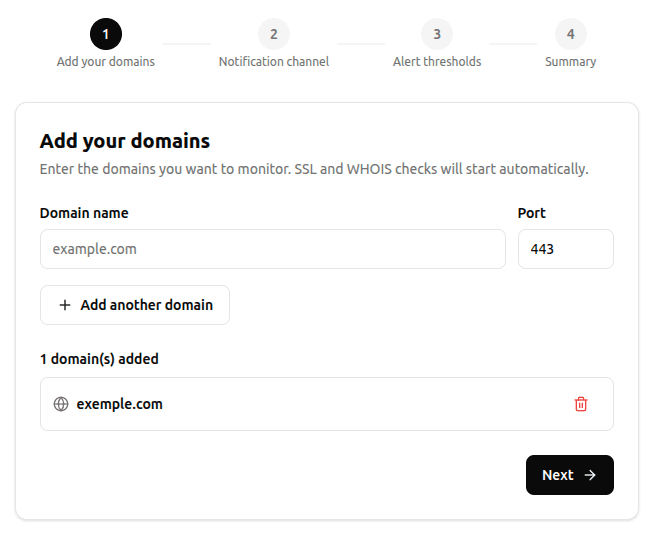652x534 pixels.
Task: Open the Alert thresholds step label
Action: [x=437, y=62]
